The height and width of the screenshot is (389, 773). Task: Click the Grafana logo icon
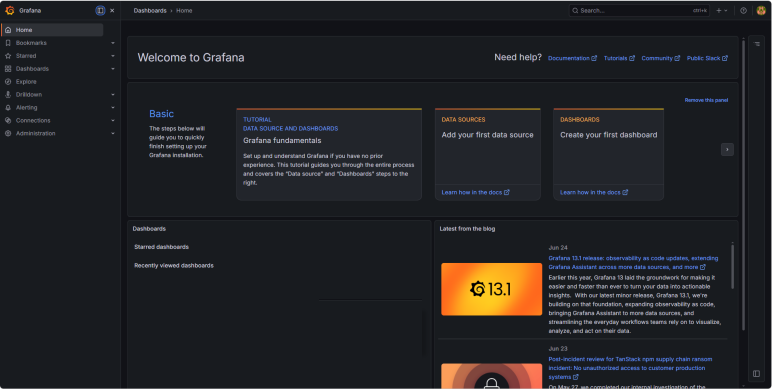[9, 10]
